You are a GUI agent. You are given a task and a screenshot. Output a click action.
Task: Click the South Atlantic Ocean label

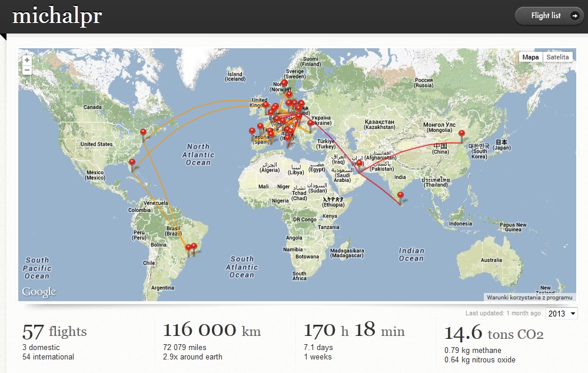(x=242, y=267)
